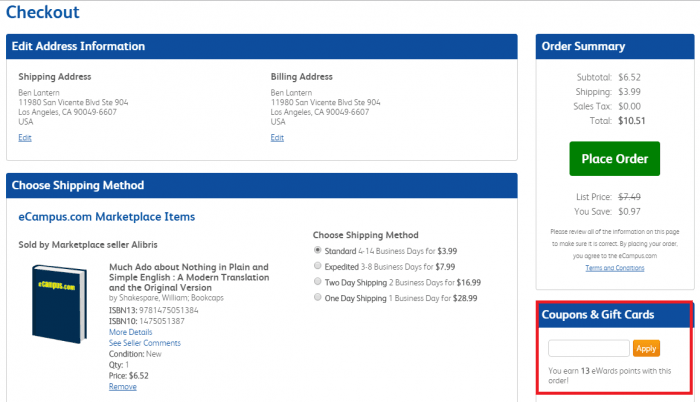Choose Expedited 3-8 Business Days shipping
The height and width of the screenshot is (402, 700).
point(317,266)
